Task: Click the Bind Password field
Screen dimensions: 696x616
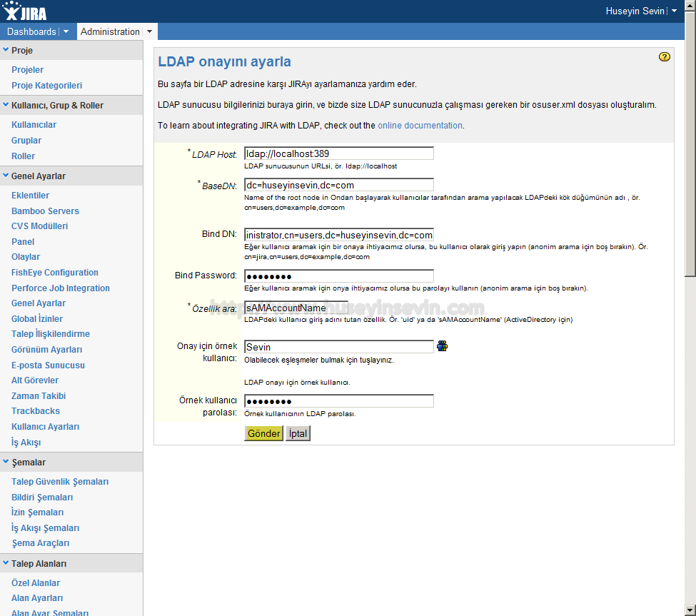Action: pyautogui.click(x=338, y=276)
